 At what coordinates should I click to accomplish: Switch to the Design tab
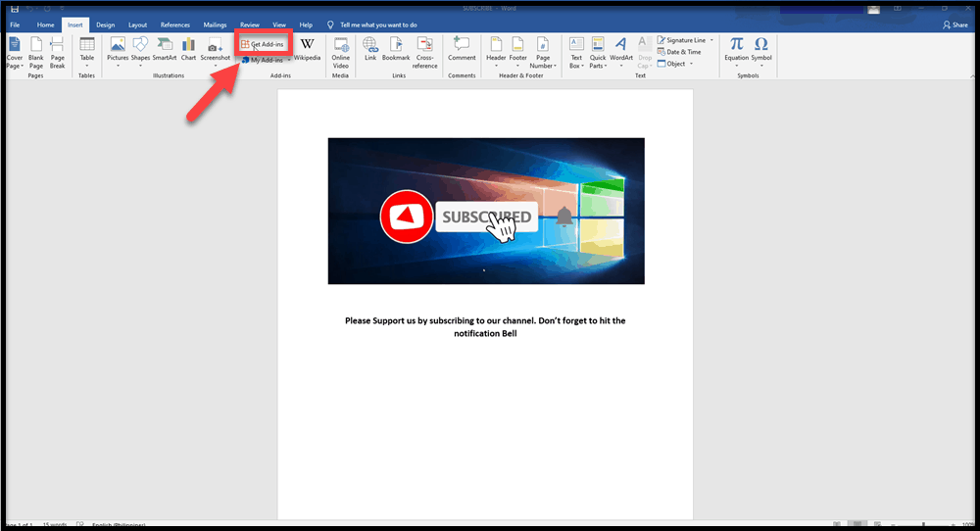click(105, 25)
